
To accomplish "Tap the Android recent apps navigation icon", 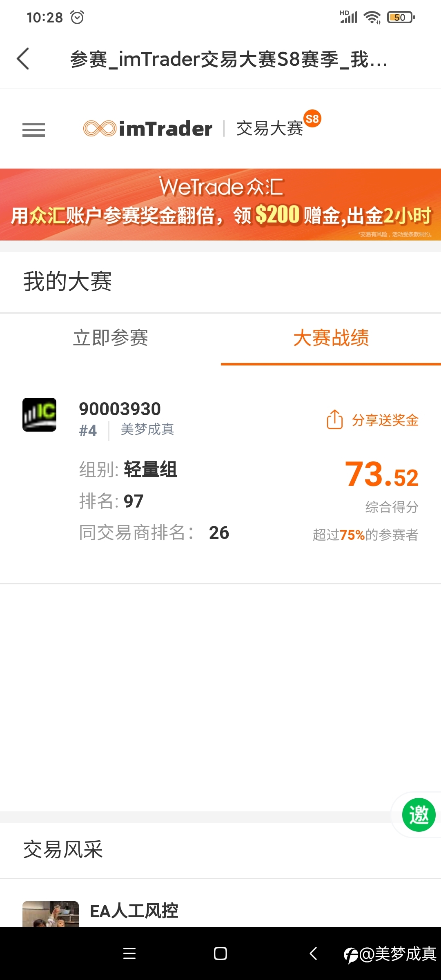I will (129, 953).
